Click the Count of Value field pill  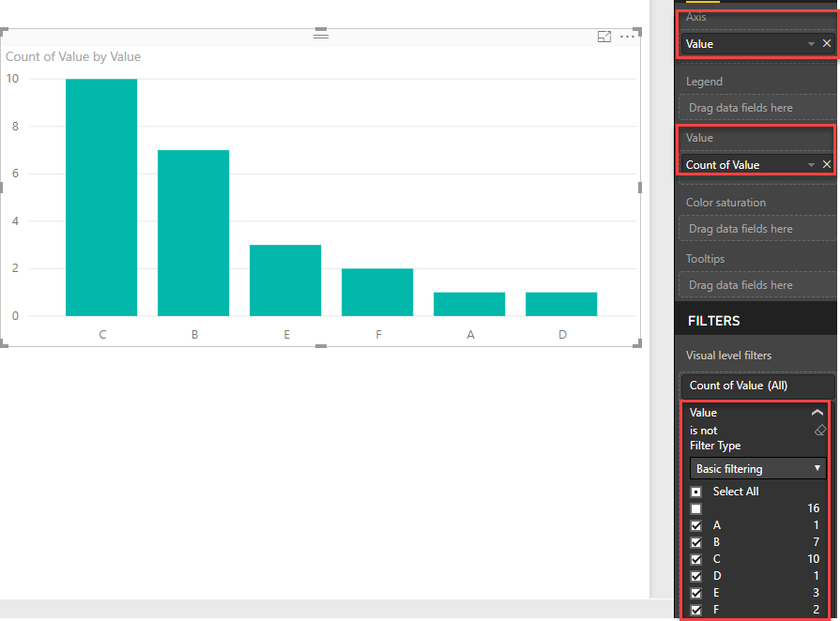pos(757,165)
